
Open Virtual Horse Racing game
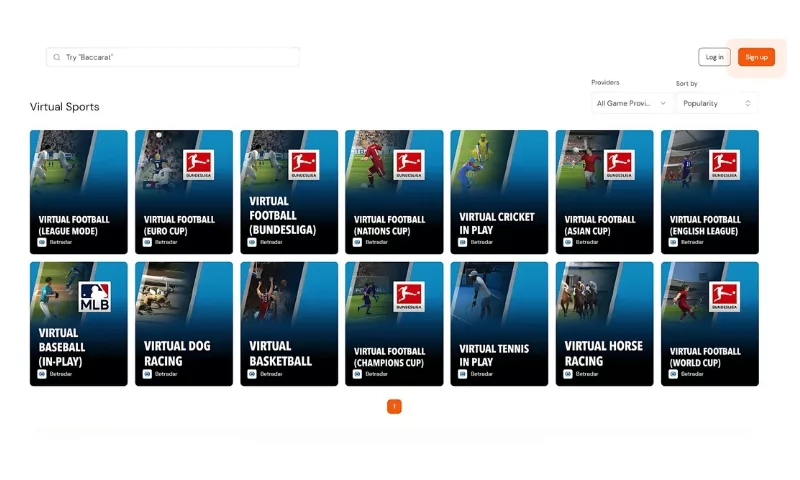tap(605, 324)
